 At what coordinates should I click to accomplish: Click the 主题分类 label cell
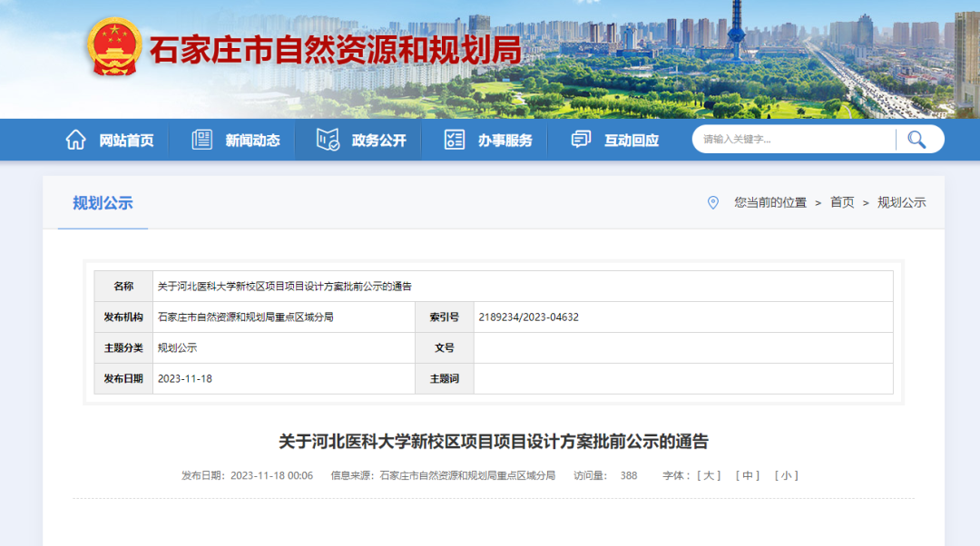tap(123, 348)
